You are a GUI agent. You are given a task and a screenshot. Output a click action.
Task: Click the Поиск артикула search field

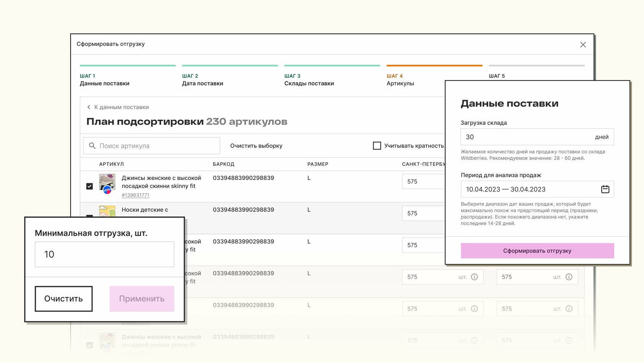[x=151, y=146]
